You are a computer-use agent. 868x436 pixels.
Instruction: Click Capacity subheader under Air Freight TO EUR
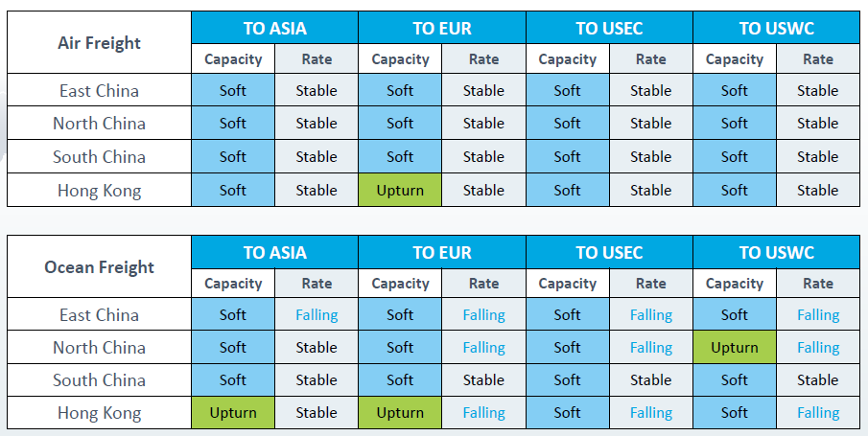click(400, 59)
